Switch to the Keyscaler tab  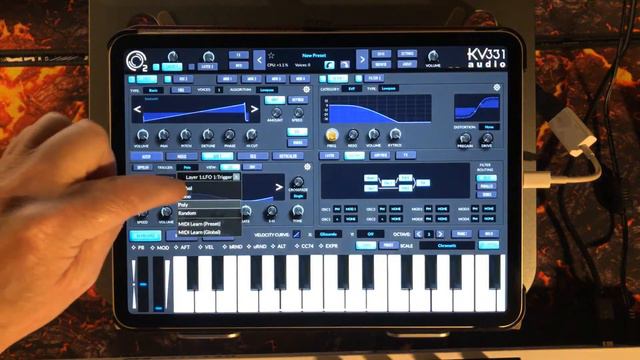coord(288,156)
